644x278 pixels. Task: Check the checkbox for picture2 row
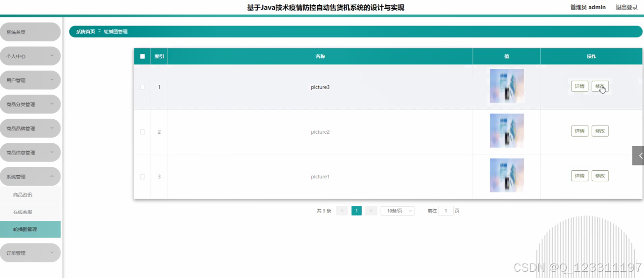coord(142,132)
